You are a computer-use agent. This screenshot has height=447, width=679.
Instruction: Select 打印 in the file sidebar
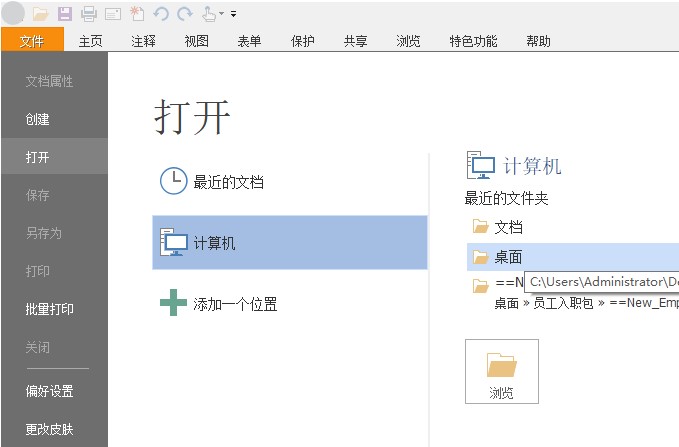click(x=37, y=271)
